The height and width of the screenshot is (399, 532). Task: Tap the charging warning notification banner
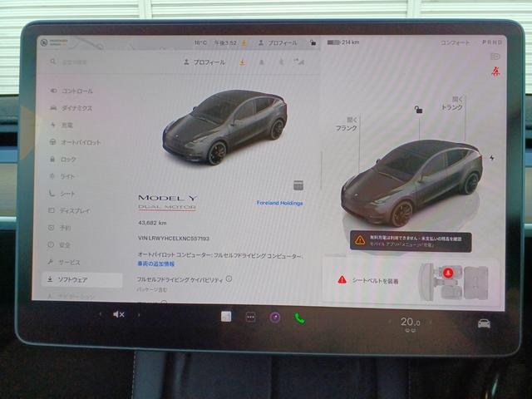411,241
